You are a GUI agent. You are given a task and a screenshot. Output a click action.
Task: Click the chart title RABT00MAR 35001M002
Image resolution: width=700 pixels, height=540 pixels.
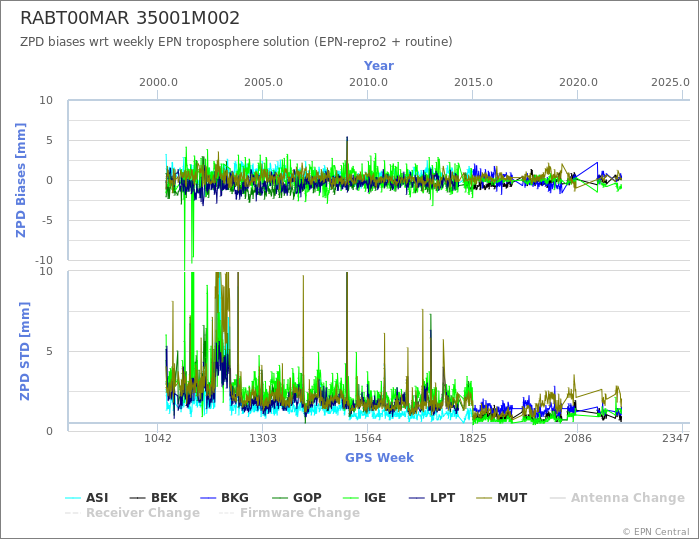(130, 18)
